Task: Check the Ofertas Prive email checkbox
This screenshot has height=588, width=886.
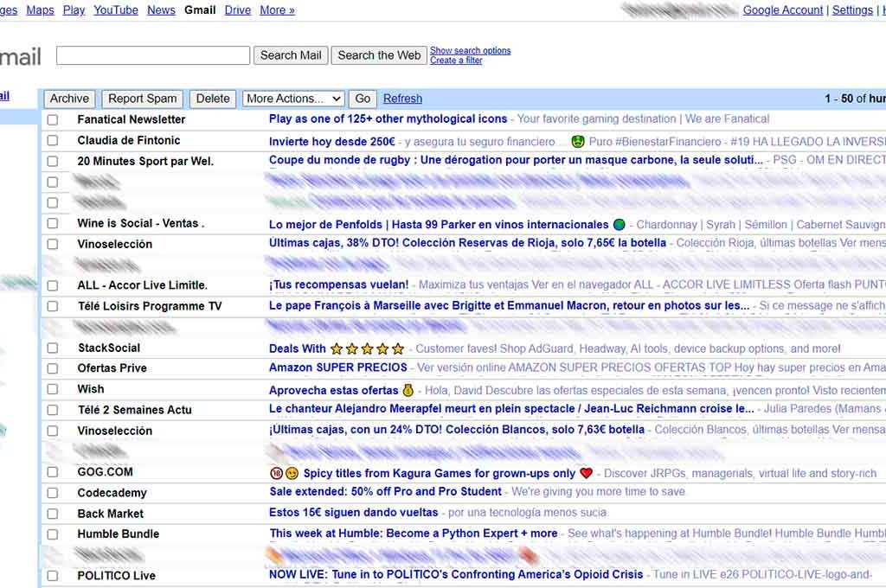Action: point(53,369)
